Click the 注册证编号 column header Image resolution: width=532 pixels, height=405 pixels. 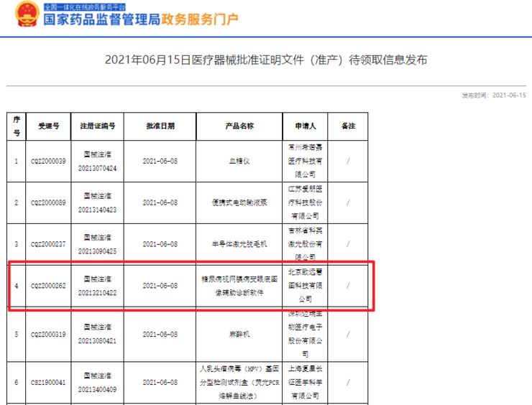click(97, 126)
